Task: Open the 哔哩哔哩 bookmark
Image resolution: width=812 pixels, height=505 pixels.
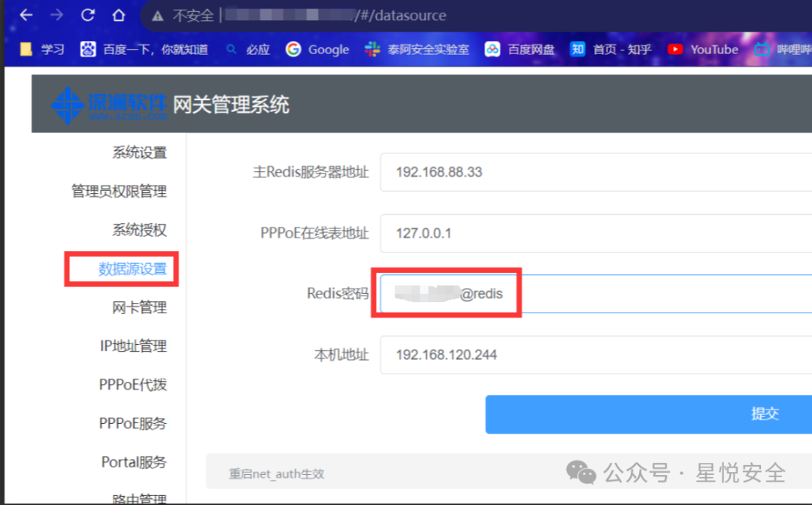Action: pos(783,50)
